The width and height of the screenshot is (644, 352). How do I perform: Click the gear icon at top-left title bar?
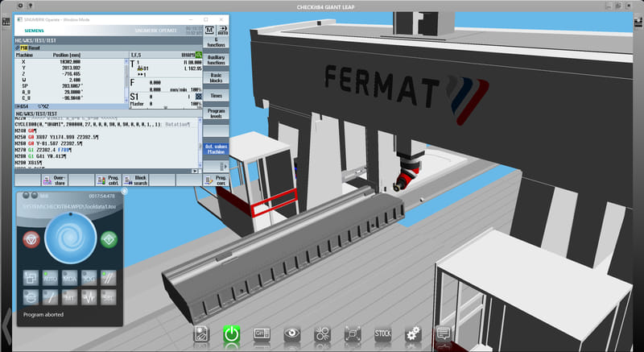(21, 6)
